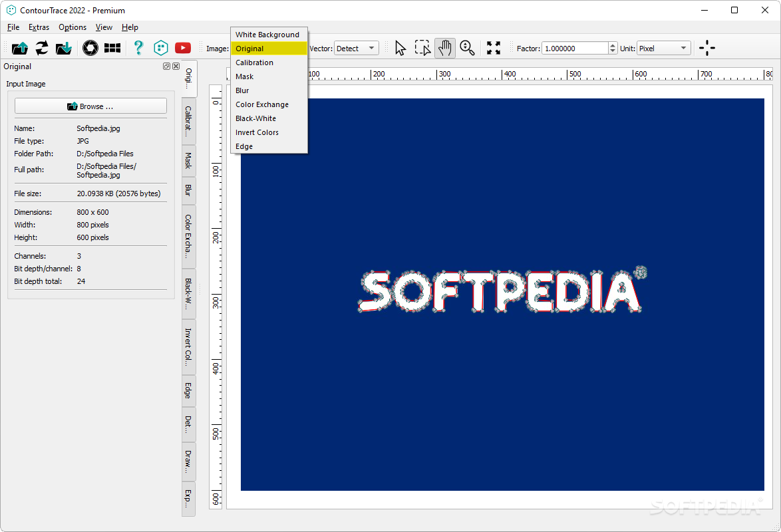Viewport: 781px width, 532px height.
Task: Open the YouTube video icon
Action: 183,49
